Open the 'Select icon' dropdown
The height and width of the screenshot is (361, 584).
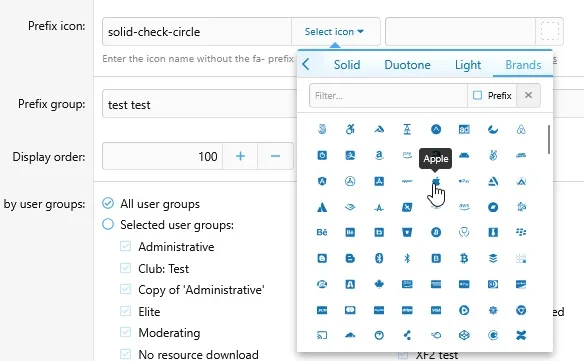pos(334,32)
